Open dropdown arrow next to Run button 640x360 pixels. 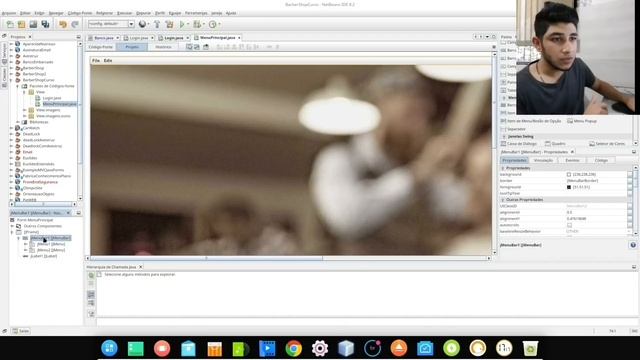coord(188,24)
